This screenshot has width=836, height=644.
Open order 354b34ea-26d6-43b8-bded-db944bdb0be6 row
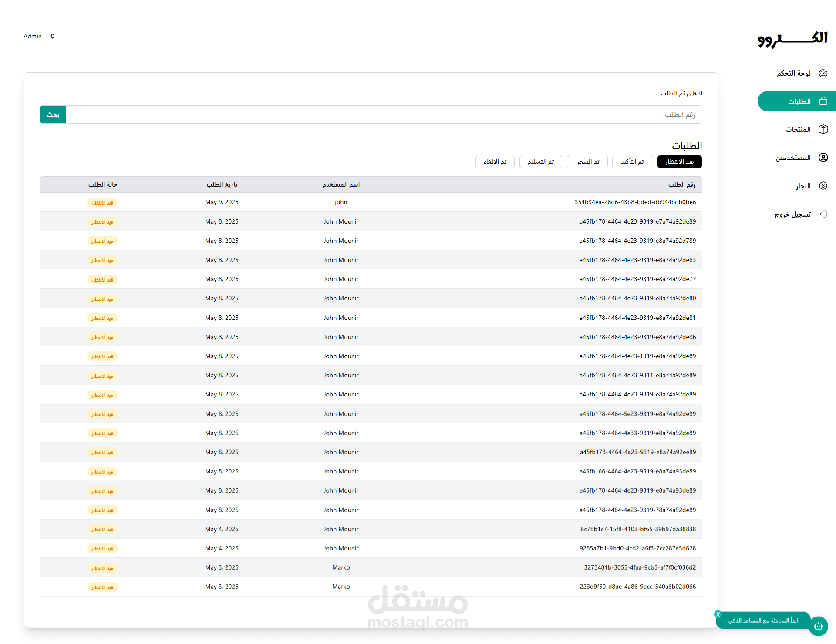click(x=635, y=202)
